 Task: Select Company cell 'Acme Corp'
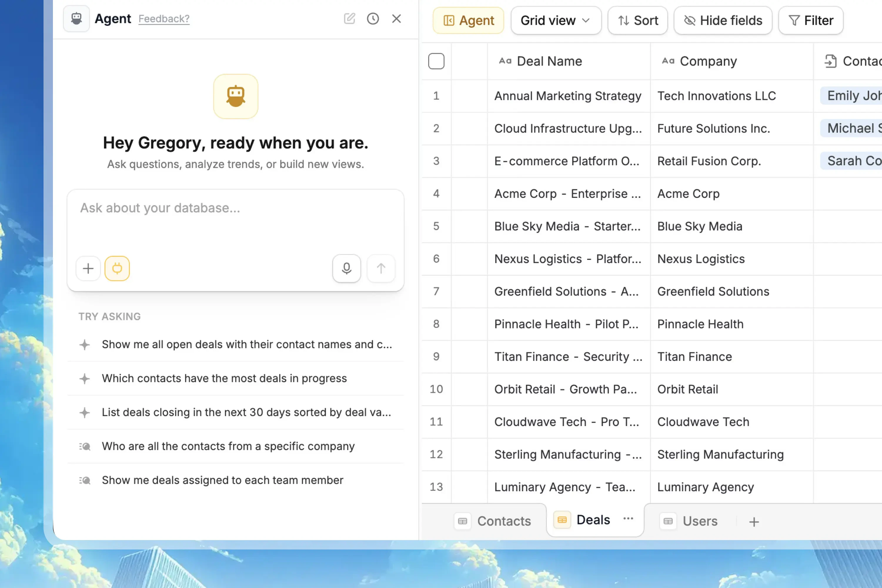click(x=732, y=194)
